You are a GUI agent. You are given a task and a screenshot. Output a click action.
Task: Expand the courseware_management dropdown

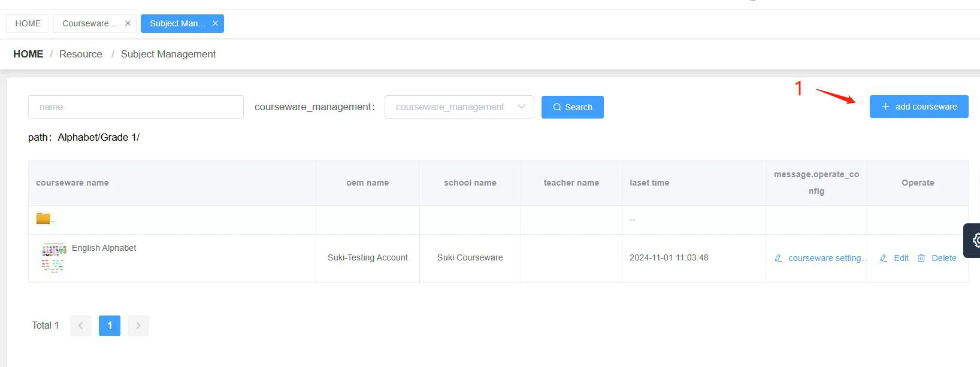459,107
